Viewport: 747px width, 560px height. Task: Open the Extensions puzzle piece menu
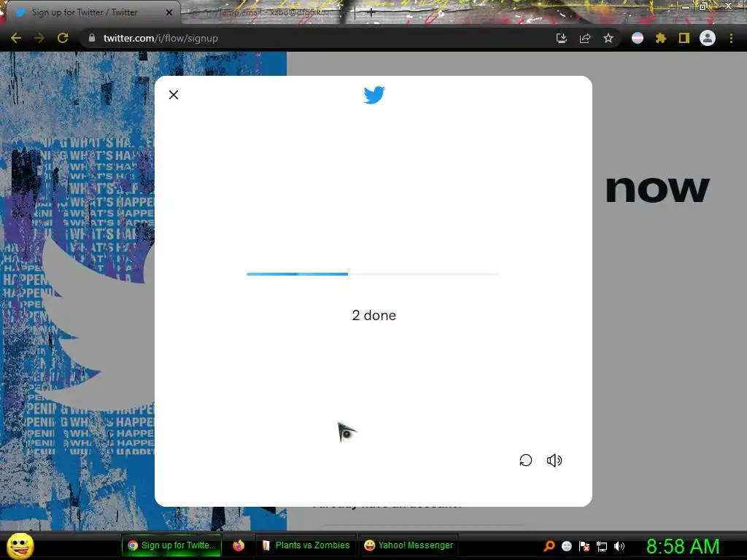pos(661,38)
